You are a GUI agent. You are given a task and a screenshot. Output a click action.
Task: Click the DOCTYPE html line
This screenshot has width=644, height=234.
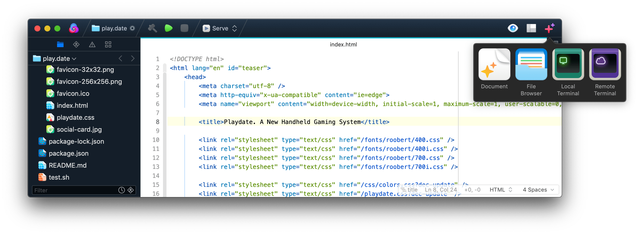pyautogui.click(x=197, y=59)
